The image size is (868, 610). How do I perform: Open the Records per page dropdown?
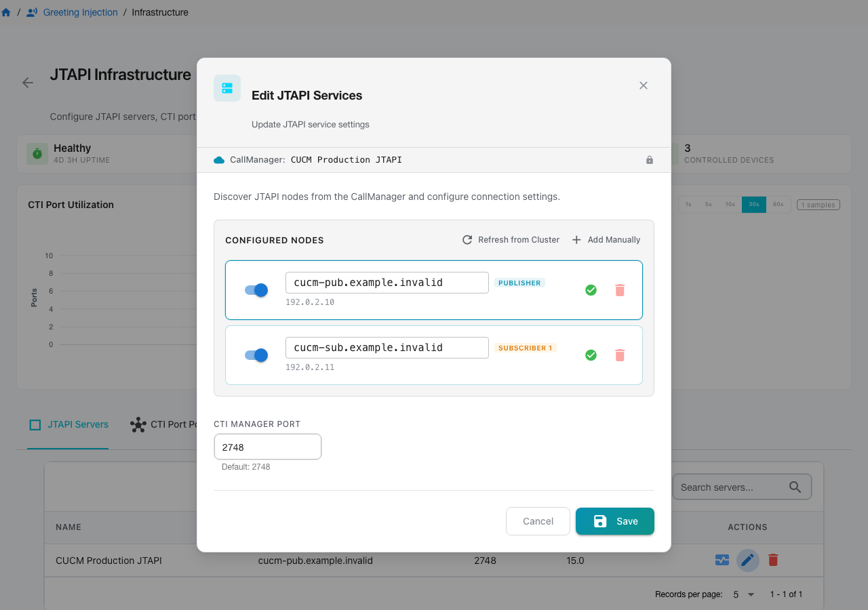pos(744,594)
